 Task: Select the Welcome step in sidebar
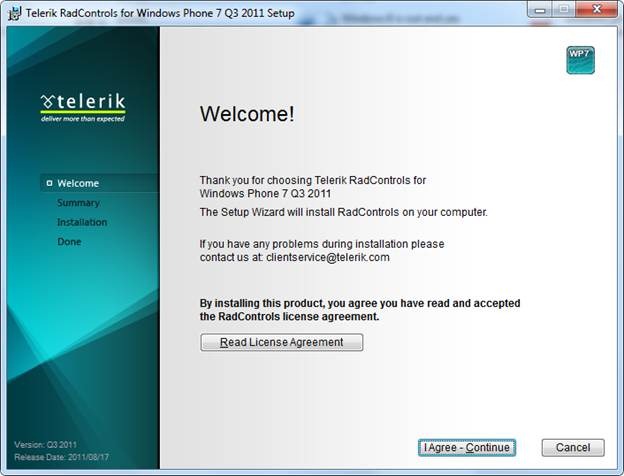78,183
